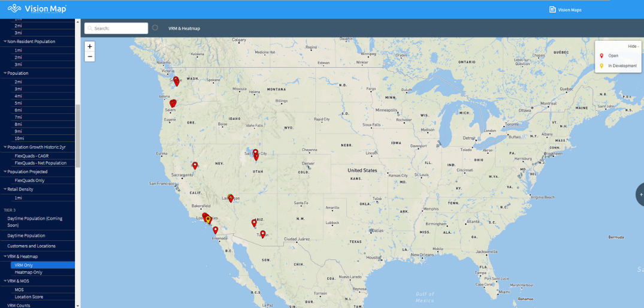644x308 pixels.
Task: Select Location Score under VRM & MOS
Action: point(28,297)
